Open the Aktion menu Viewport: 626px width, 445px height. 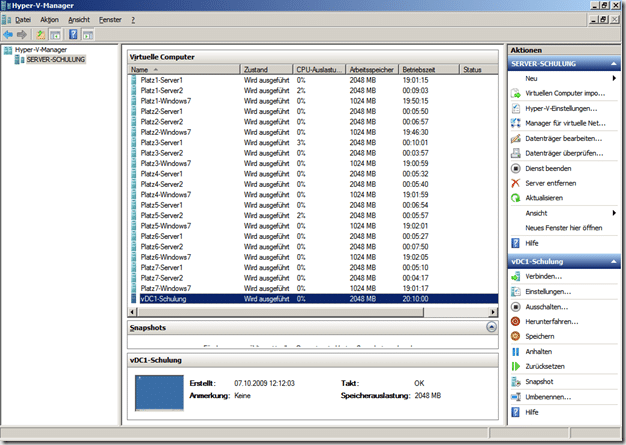(50, 19)
